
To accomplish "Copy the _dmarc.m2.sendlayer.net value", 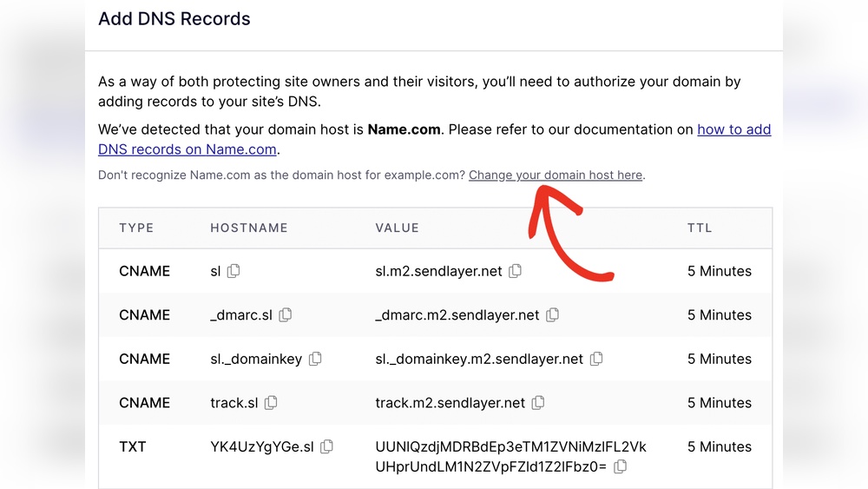I will coord(552,314).
